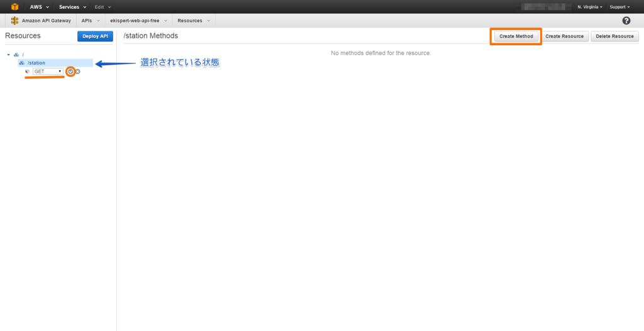Cancel method creation with X icon
Screen dimensions: 644x331
click(x=77, y=72)
